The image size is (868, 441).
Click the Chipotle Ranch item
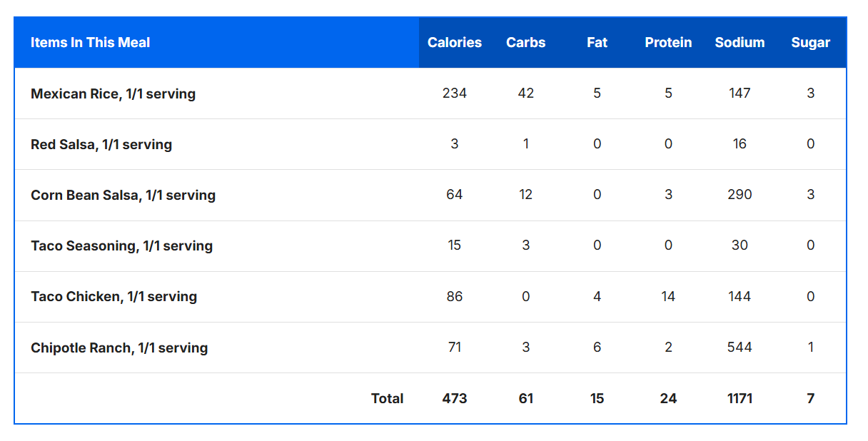(x=119, y=348)
